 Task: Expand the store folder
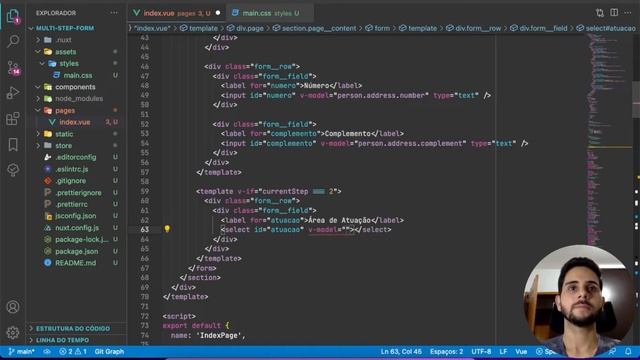click(63, 146)
